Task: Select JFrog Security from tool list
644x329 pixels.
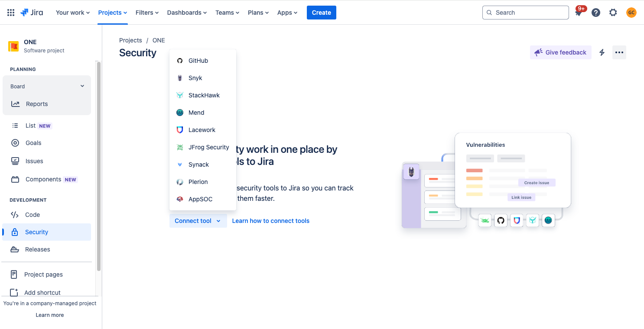Action: (203, 147)
